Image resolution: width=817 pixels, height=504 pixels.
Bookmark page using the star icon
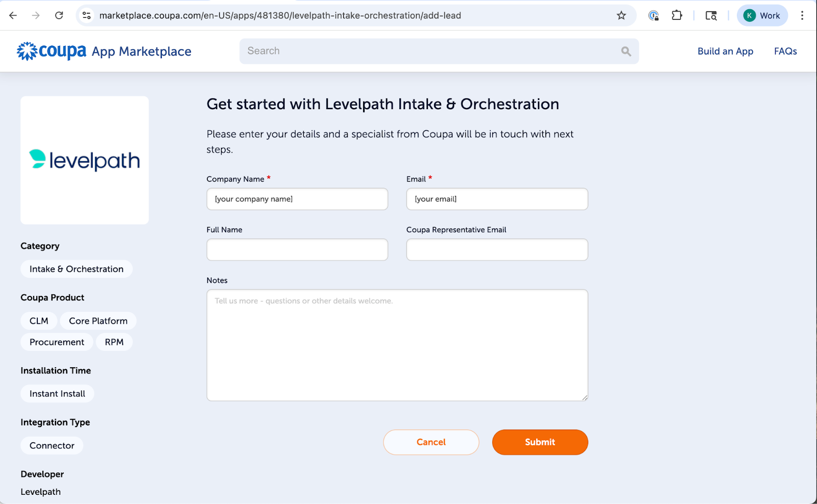pos(621,15)
